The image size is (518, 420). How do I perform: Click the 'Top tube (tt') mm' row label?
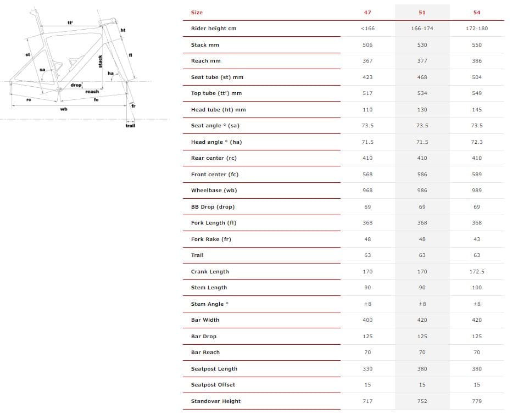click(x=216, y=93)
